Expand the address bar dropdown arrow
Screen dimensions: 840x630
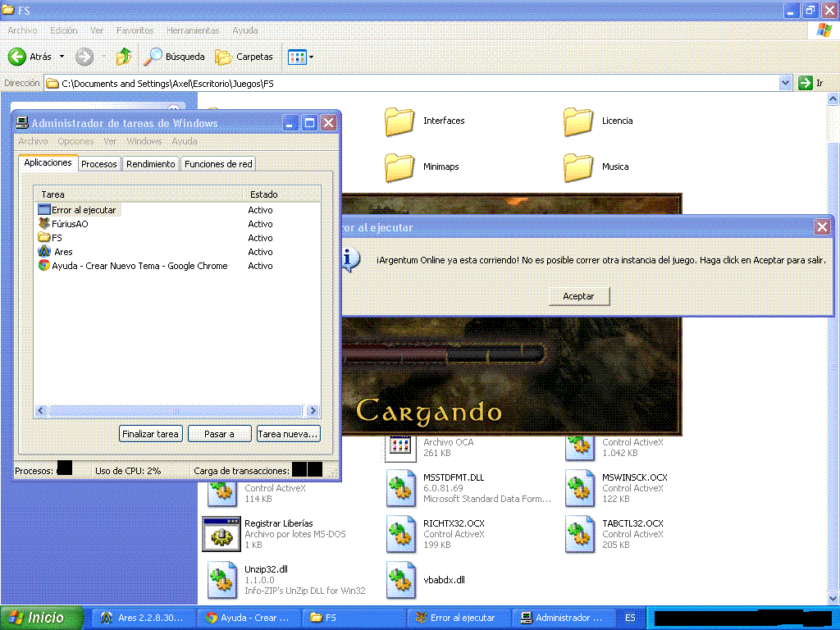click(x=785, y=83)
